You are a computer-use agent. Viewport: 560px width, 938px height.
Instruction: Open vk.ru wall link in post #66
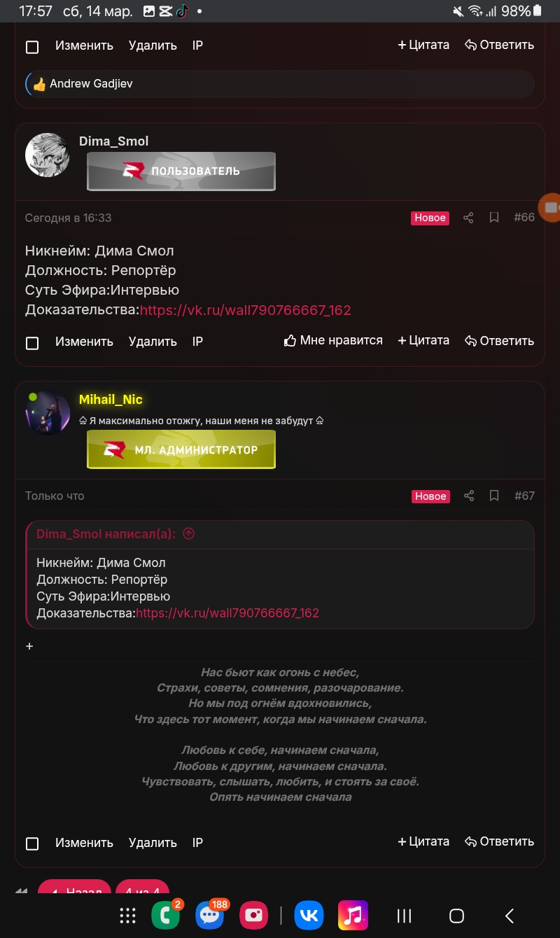246,310
